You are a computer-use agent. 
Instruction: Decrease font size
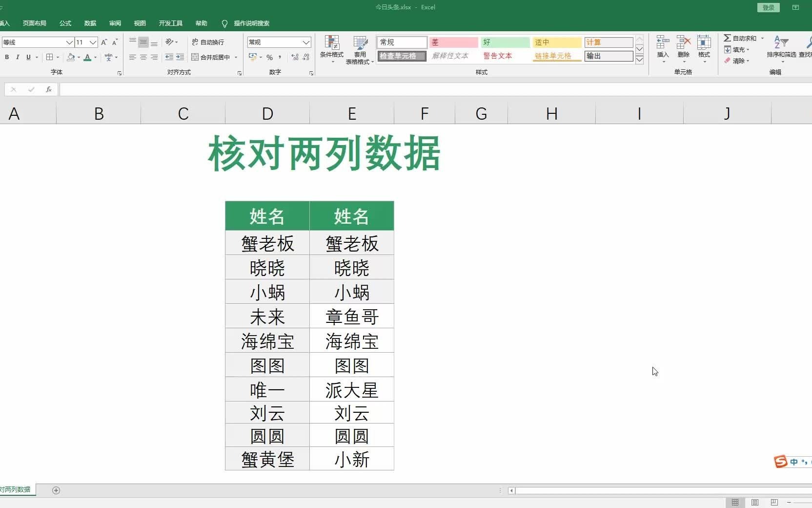(115, 42)
